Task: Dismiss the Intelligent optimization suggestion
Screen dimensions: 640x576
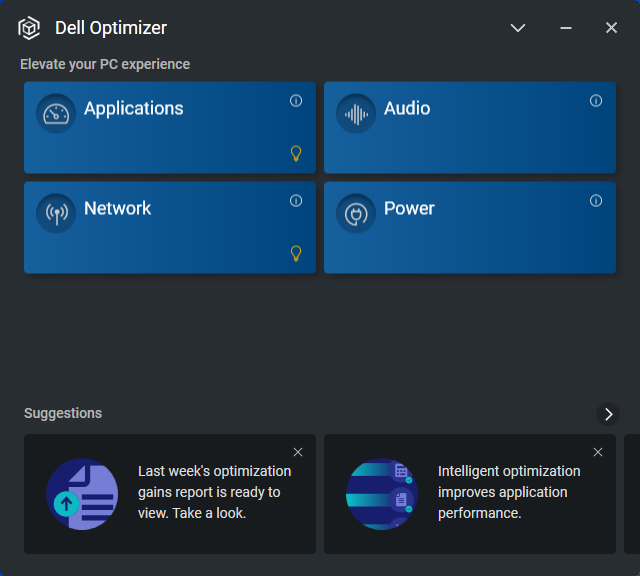Action: click(x=598, y=452)
